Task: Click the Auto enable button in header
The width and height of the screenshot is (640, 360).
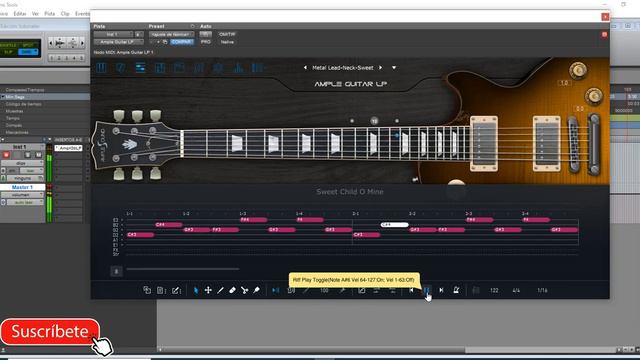Action: [x=205, y=34]
